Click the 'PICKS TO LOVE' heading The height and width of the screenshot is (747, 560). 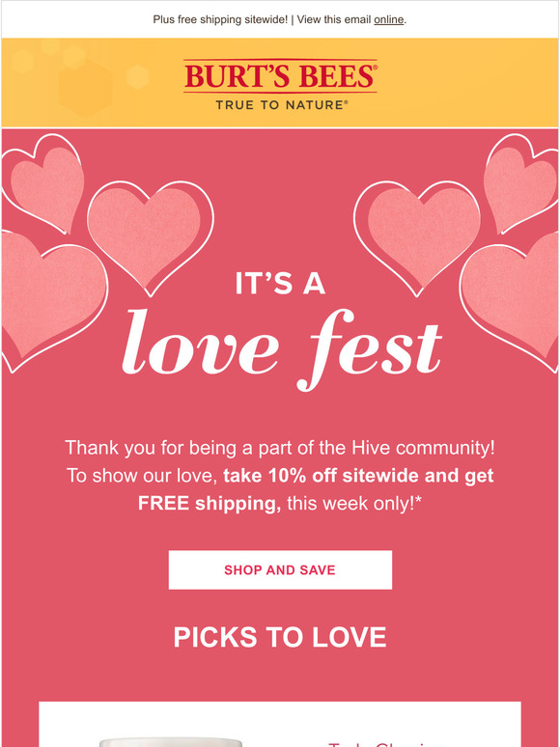tap(280, 637)
